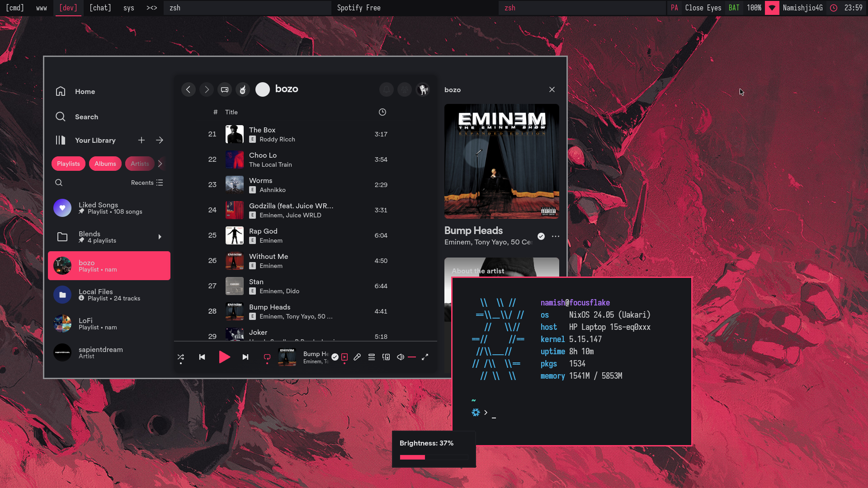Mute with the volume speaker icon
This screenshot has width=868, height=488.
(401, 357)
